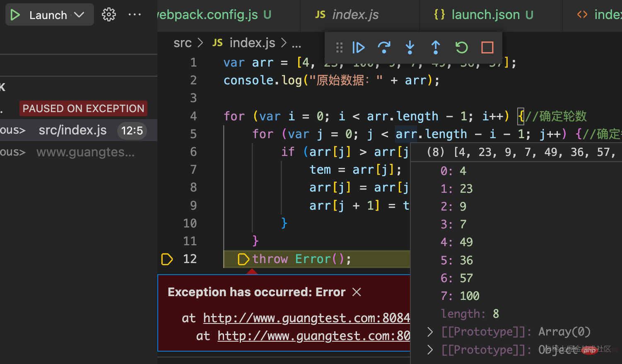Open the second guangtest.com stack trace link

[314, 336]
